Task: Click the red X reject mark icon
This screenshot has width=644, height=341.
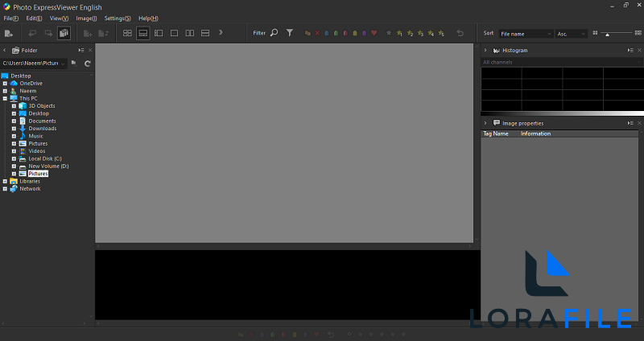Action: click(x=317, y=33)
